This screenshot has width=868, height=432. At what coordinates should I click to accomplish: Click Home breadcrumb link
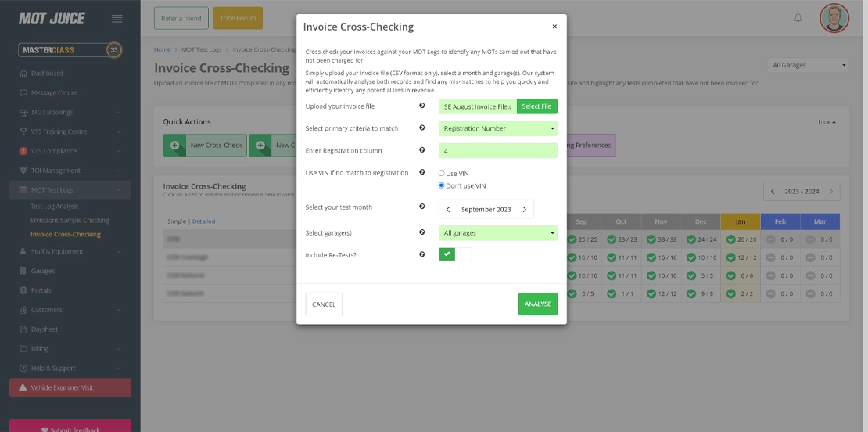click(x=162, y=49)
